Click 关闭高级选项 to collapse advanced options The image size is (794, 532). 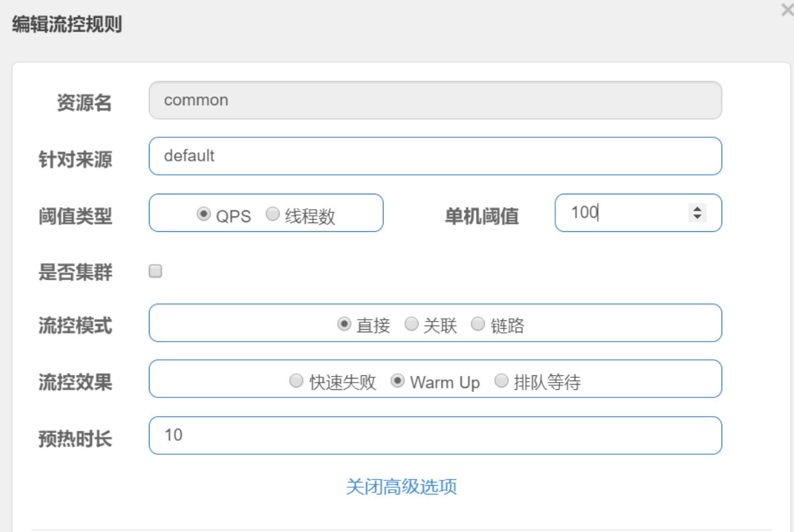coord(401,486)
